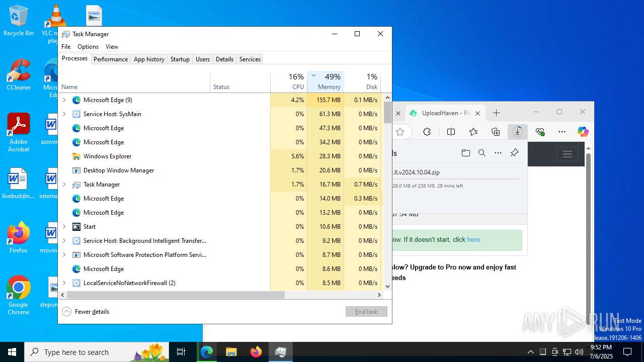This screenshot has height=362, width=644.
Task: Switch to Users tab
Action: tap(203, 59)
